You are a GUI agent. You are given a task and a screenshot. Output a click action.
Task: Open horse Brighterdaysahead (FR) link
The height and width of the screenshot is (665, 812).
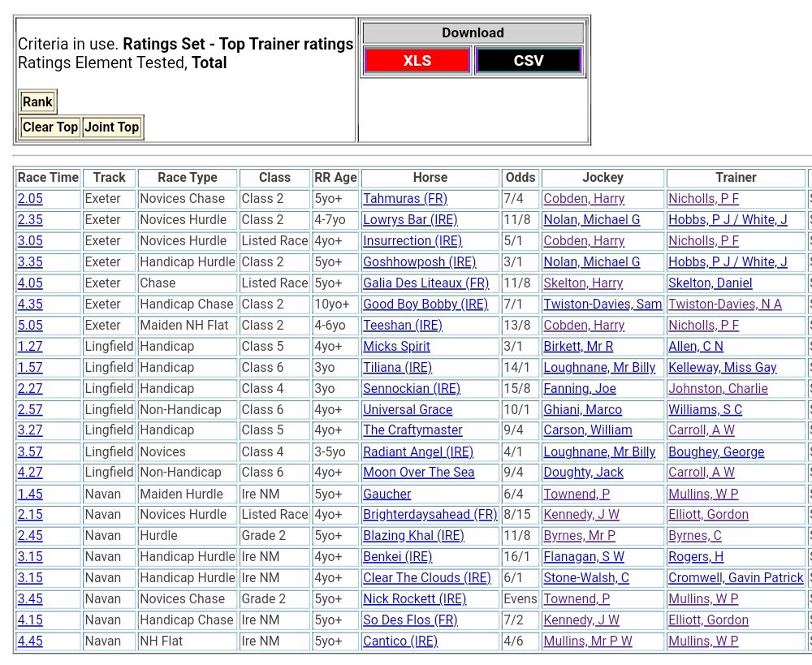430,515
